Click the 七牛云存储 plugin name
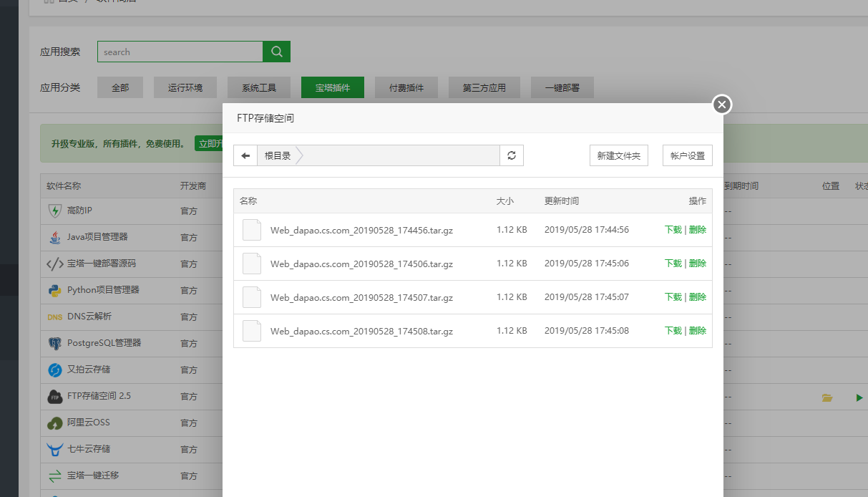 click(x=89, y=449)
